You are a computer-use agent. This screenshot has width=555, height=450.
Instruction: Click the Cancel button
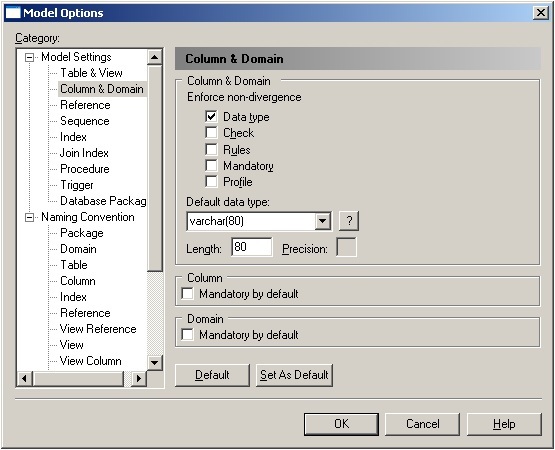[423, 424]
